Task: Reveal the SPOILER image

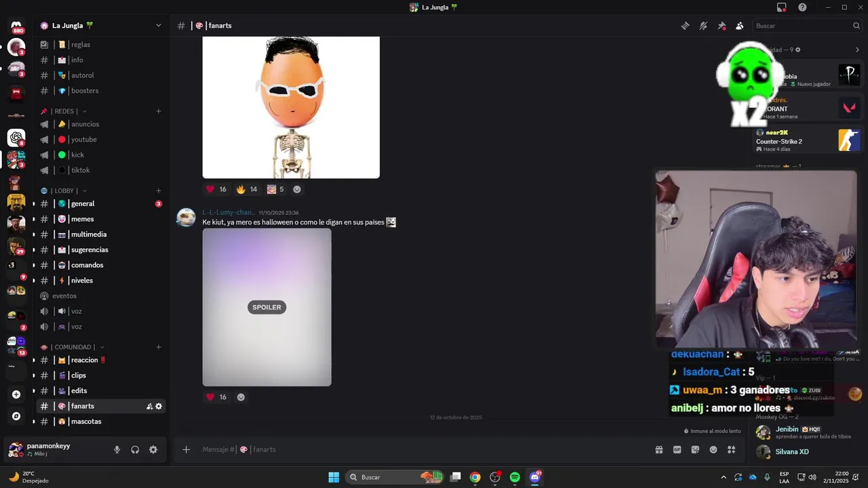Action: [x=267, y=307]
